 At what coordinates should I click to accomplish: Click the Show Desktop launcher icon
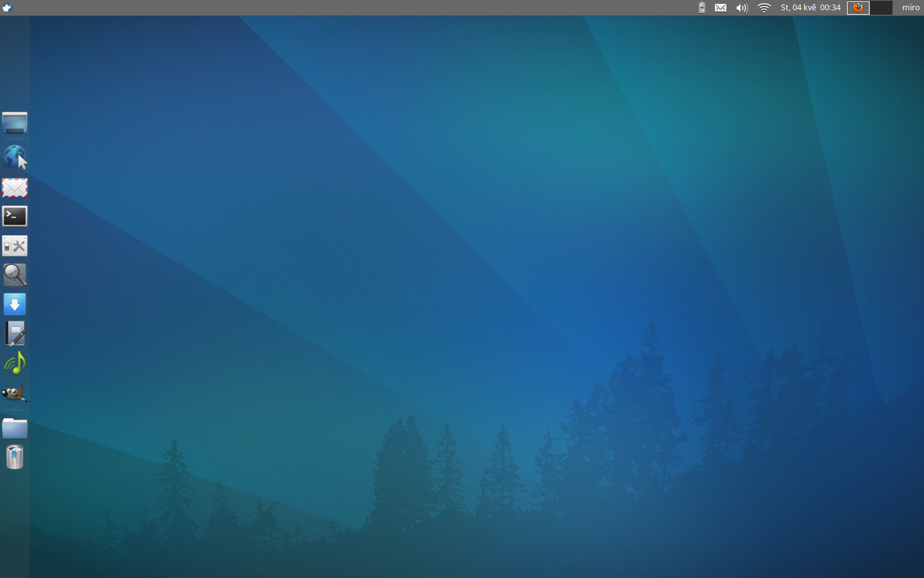(15, 123)
